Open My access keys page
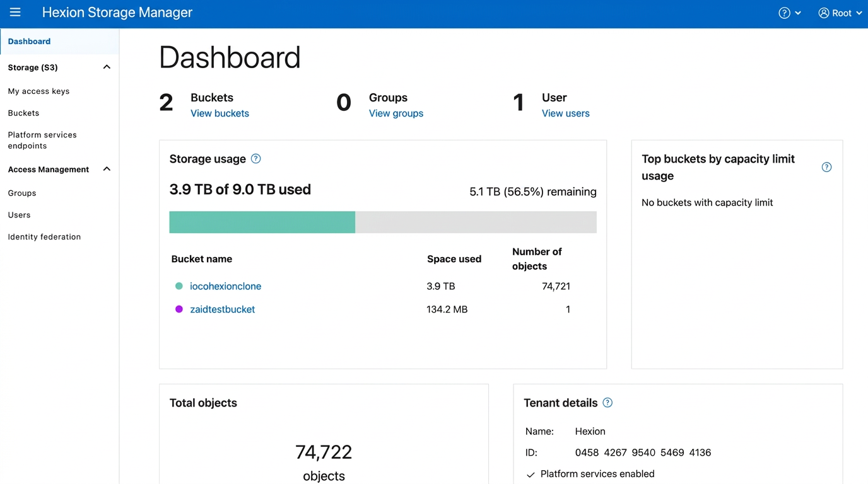 point(38,91)
